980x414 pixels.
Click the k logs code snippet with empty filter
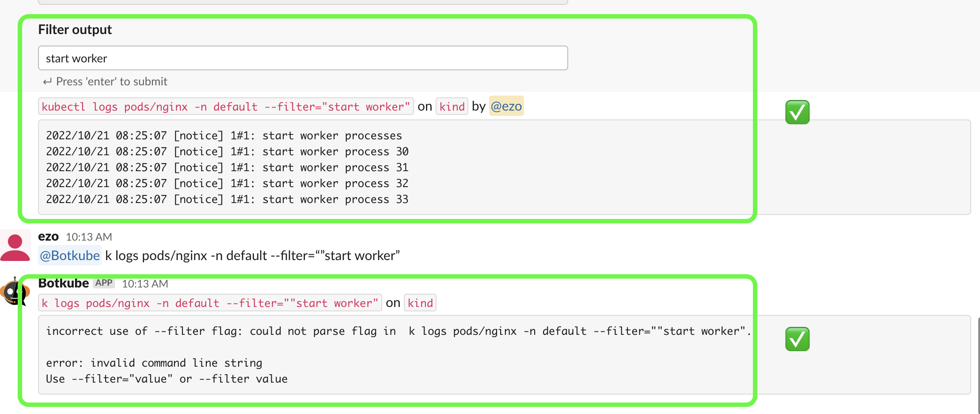[x=209, y=303]
